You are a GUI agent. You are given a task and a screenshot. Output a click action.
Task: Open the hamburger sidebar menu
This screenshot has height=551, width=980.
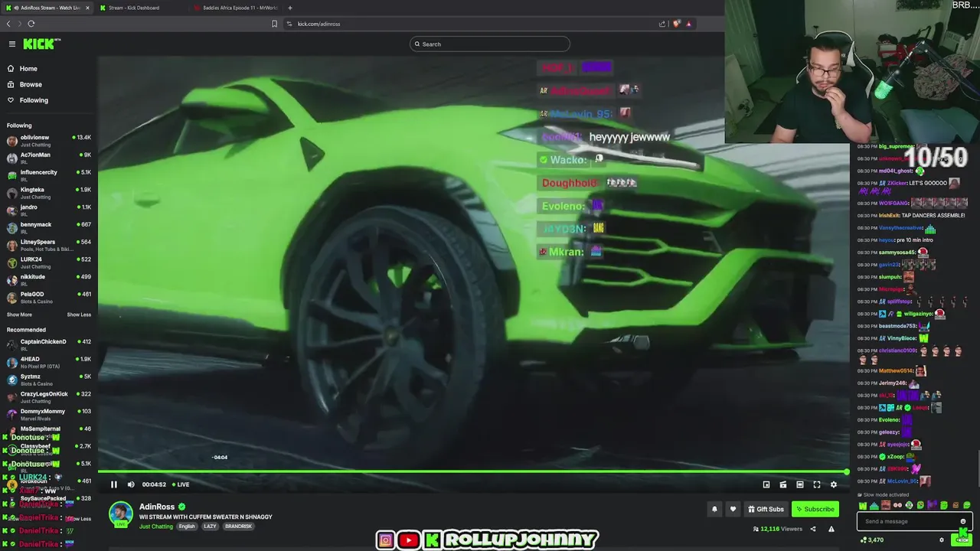tap(11, 44)
